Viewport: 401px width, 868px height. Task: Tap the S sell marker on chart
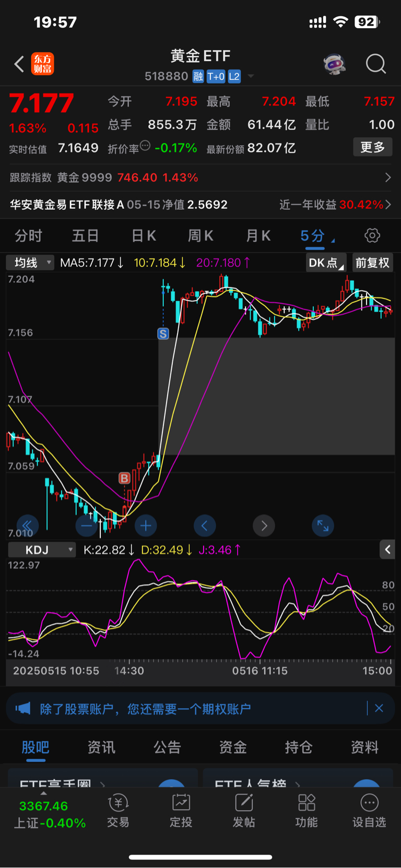tap(163, 334)
